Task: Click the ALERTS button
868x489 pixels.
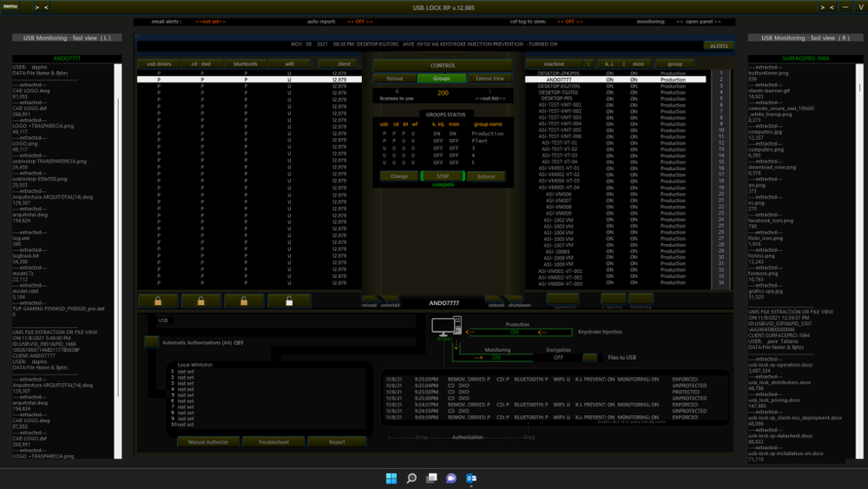Action: [x=719, y=46]
